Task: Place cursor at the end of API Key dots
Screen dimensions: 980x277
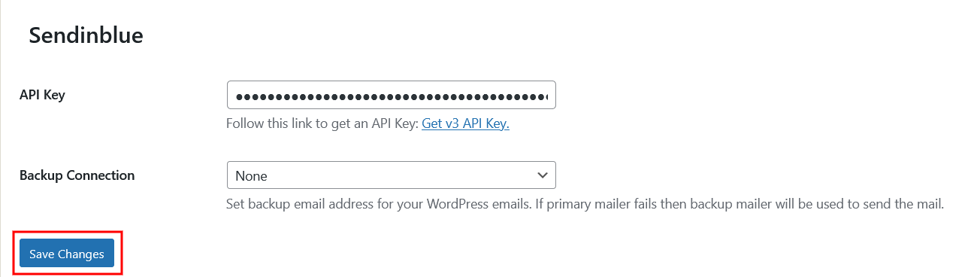Action: [x=549, y=96]
